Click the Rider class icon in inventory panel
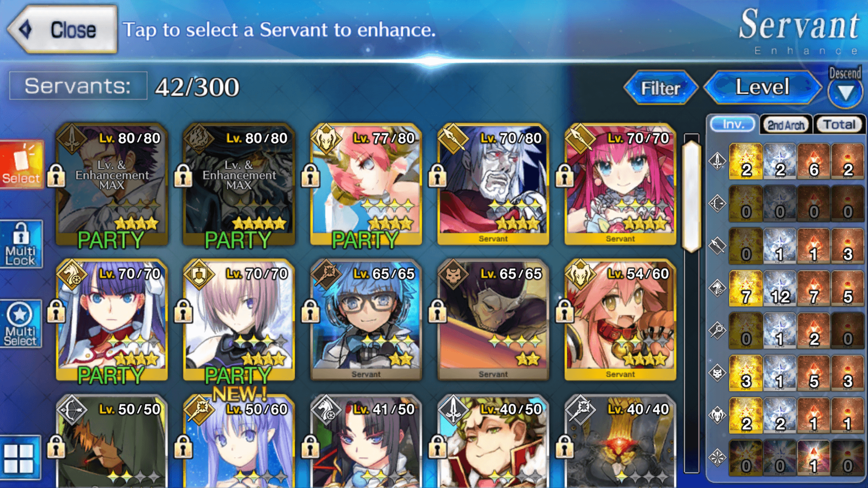The image size is (868, 488). (x=717, y=288)
